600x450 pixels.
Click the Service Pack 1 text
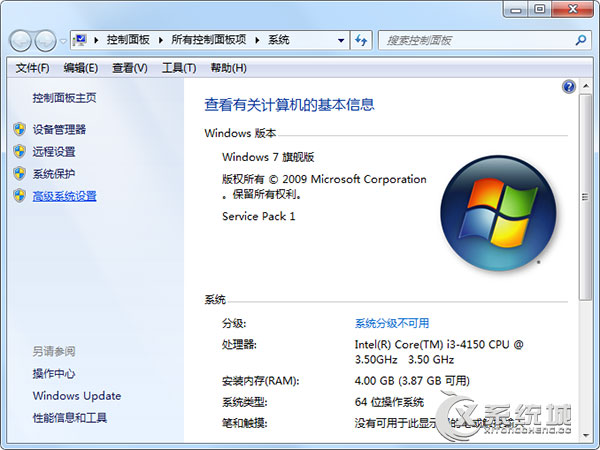(x=259, y=217)
